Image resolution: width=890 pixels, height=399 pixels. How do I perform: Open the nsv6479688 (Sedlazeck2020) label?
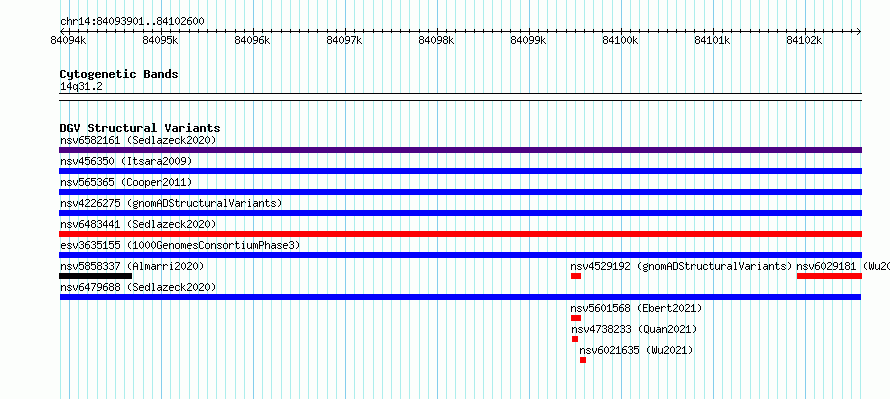138,287
